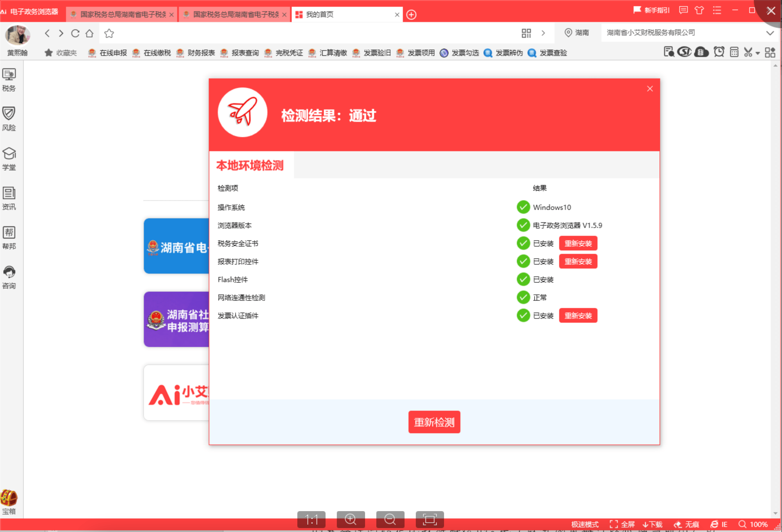Click the 100% zoom control in status bar
782x532 pixels.
pos(757,524)
